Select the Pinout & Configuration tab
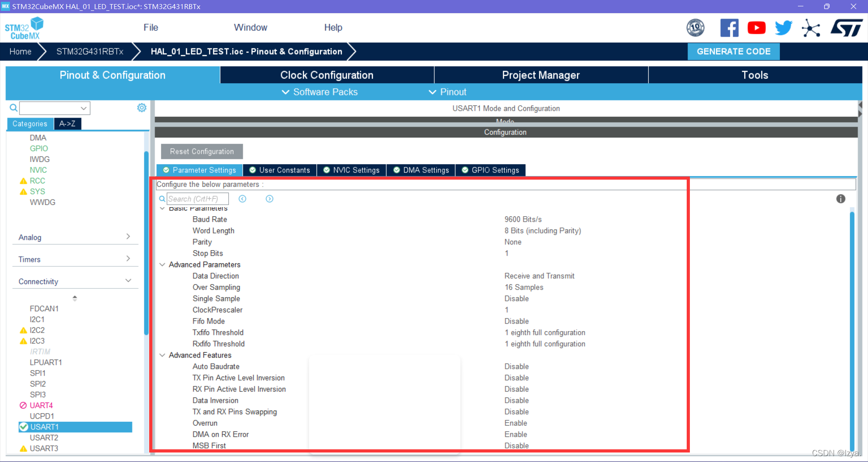 [113, 75]
